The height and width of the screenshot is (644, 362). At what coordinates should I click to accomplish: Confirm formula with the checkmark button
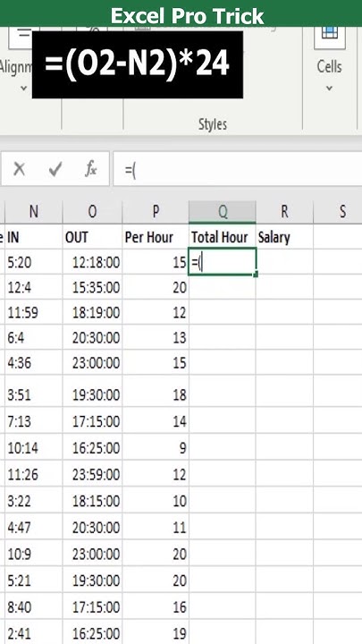coord(55,169)
